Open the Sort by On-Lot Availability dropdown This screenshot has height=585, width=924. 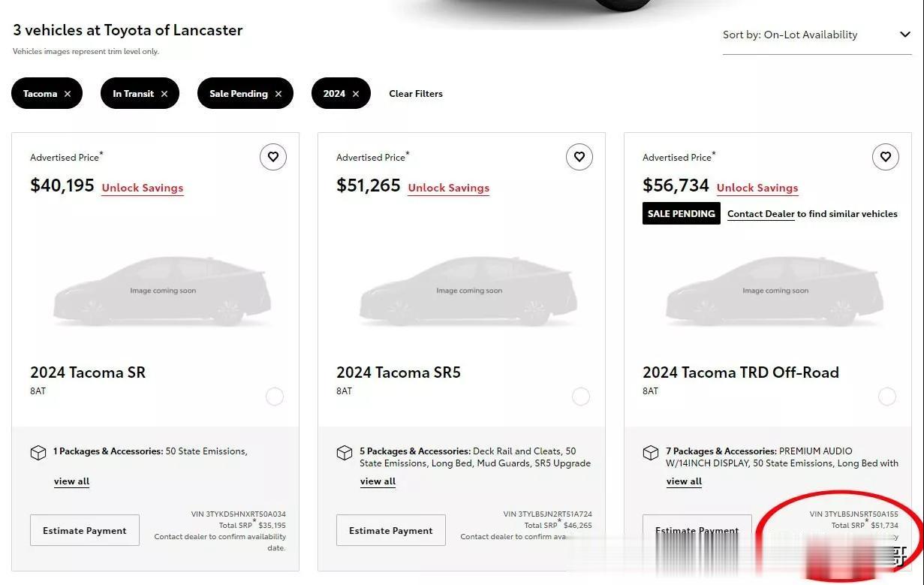coord(816,35)
